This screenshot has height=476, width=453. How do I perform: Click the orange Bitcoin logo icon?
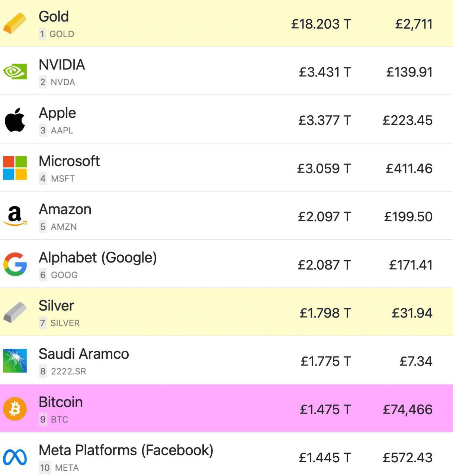click(15, 409)
